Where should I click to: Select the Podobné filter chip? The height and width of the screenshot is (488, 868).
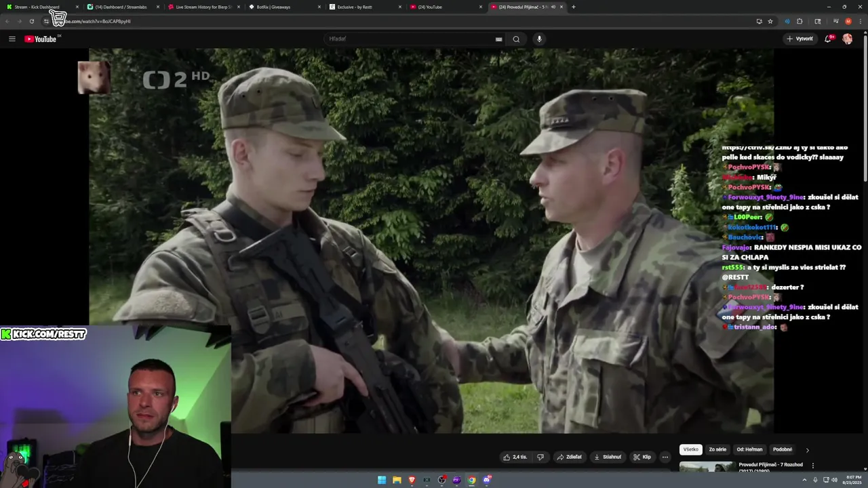pos(783,449)
